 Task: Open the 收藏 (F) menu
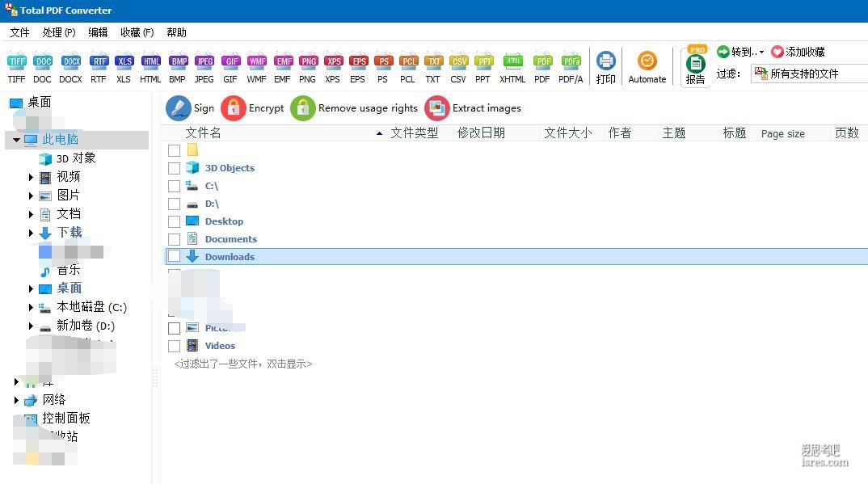pos(137,32)
